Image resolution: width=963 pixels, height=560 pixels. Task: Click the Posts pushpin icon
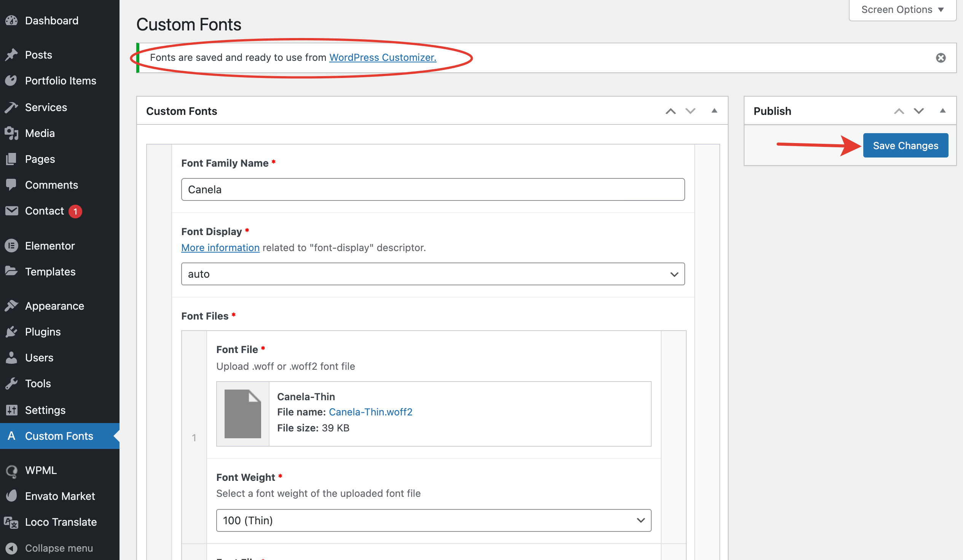point(11,55)
